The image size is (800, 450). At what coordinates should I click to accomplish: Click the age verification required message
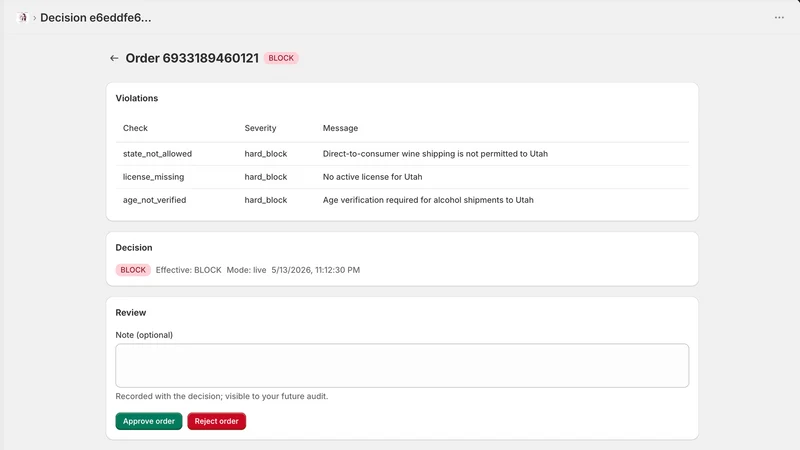click(x=428, y=200)
